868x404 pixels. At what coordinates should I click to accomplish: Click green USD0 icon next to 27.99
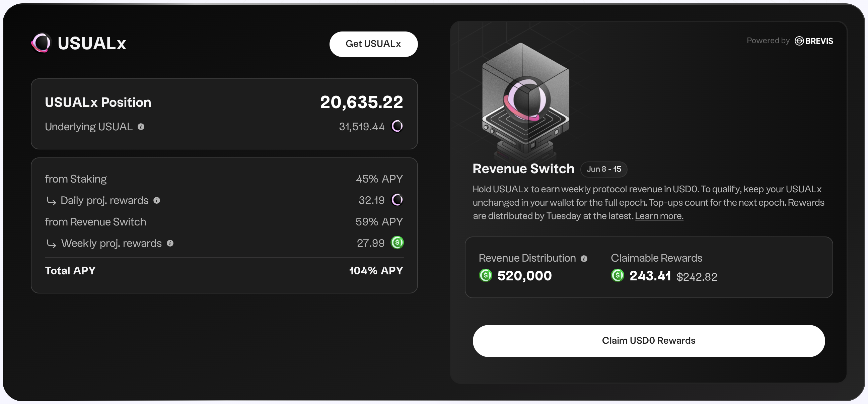pyautogui.click(x=397, y=243)
